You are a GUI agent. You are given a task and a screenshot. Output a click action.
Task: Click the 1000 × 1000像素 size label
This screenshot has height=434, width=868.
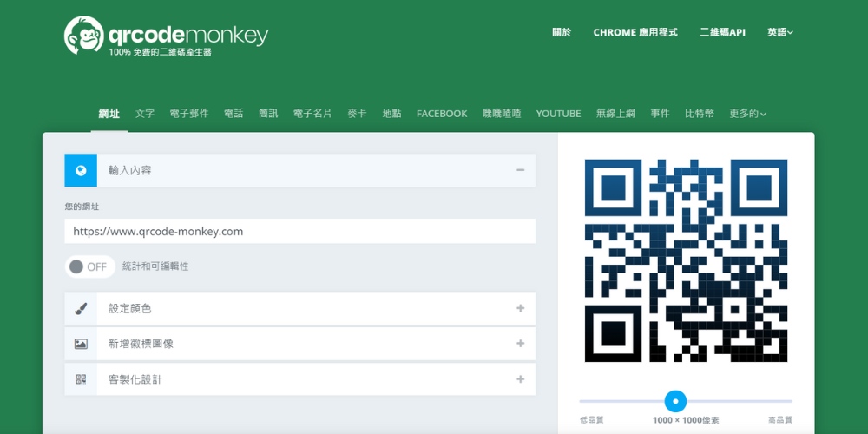686,420
